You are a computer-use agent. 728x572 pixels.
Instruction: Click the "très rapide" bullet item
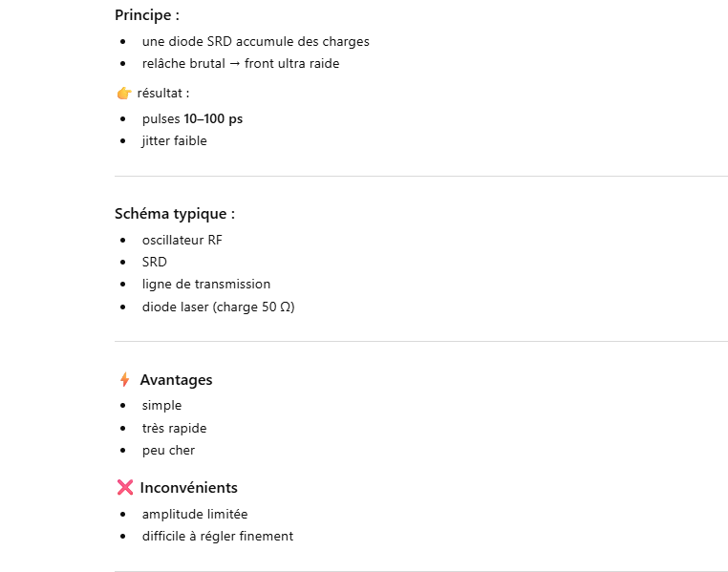pos(174,429)
